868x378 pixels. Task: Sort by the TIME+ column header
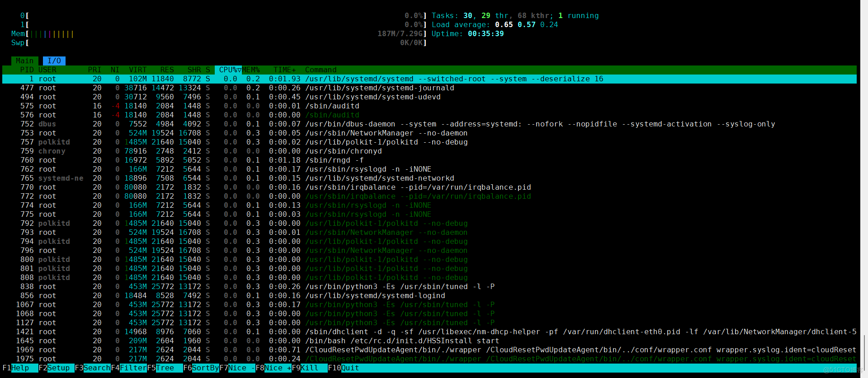[x=285, y=70]
